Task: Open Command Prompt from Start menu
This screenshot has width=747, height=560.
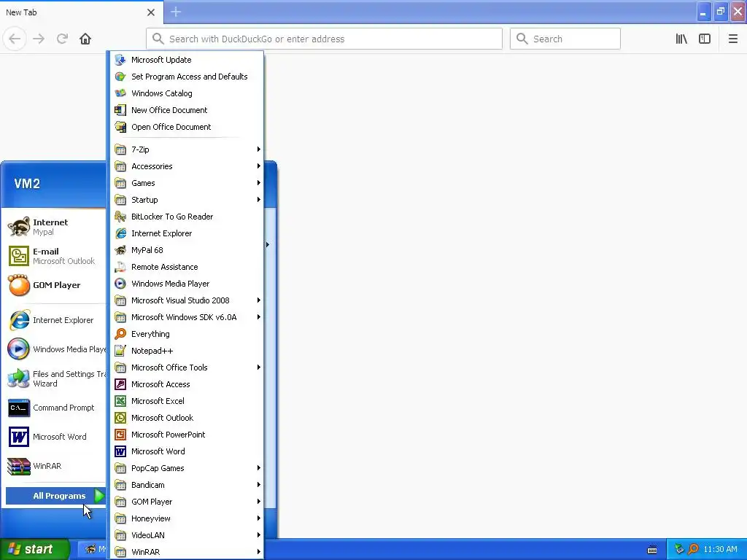Action: [55, 408]
